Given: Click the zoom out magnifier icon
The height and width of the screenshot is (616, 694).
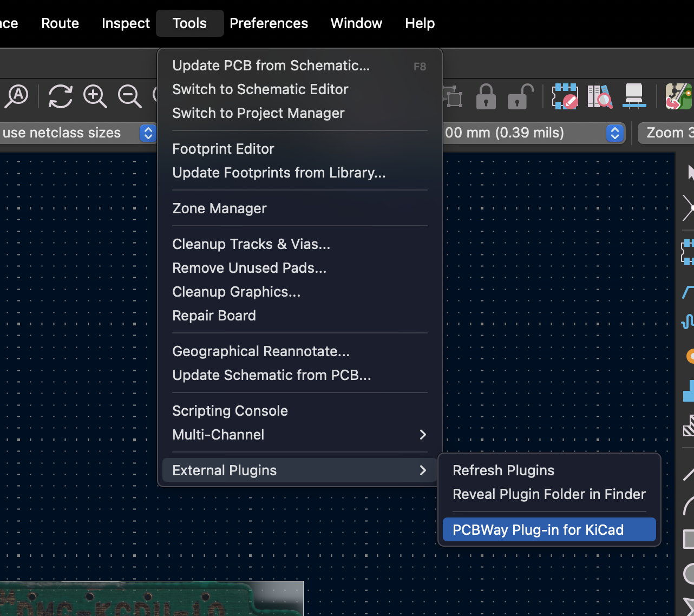Looking at the screenshot, I should pos(129,96).
